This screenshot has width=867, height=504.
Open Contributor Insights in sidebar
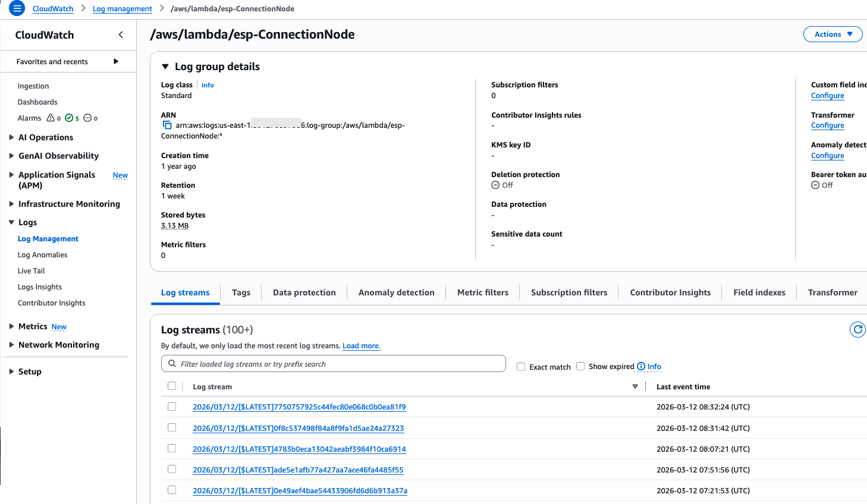click(x=52, y=303)
